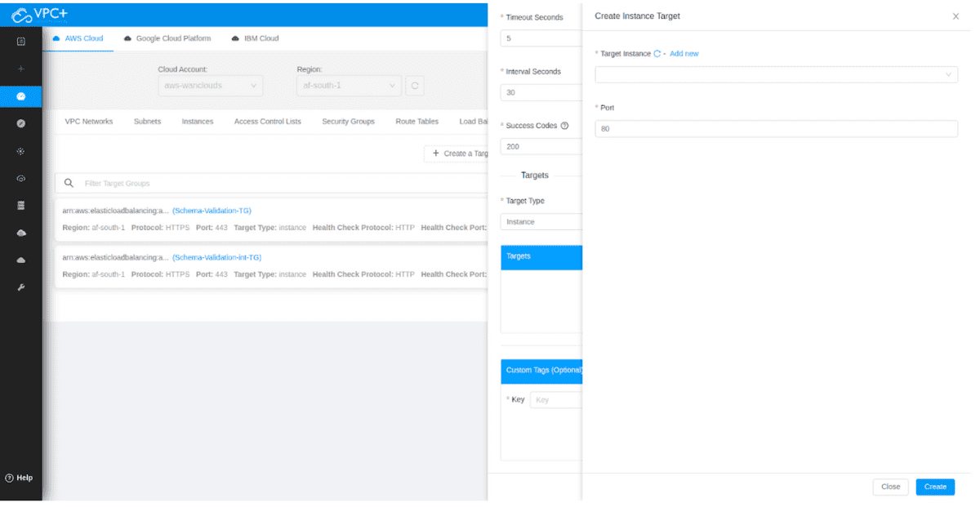Click the Close button at panel bottom
980x507 pixels.
point(891,487)
